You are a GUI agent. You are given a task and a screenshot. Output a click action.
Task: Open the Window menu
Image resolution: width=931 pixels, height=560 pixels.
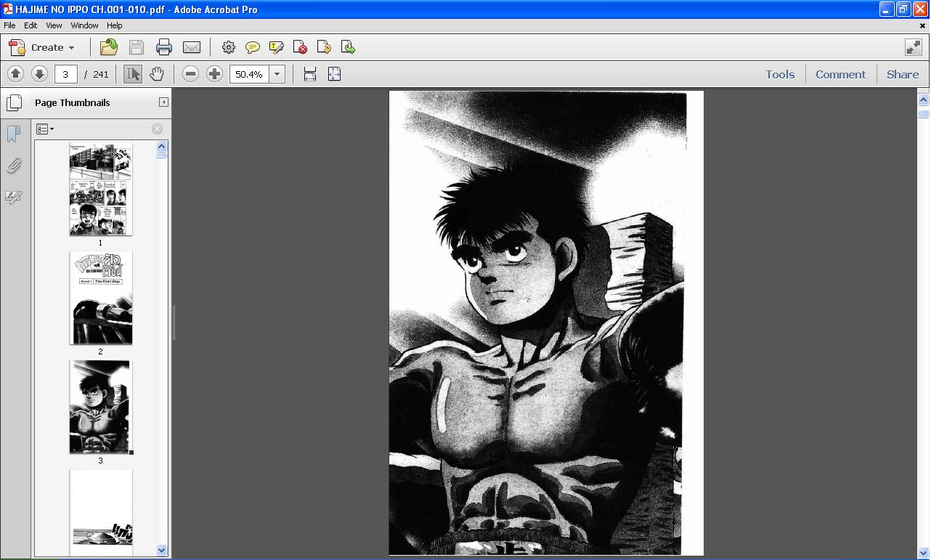point(84,25)
